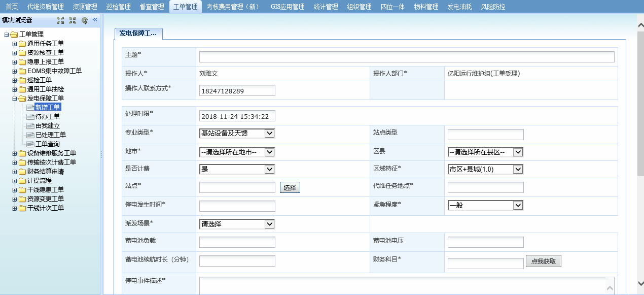
Task: Click the 主题 input field
Action: [407, 57]
